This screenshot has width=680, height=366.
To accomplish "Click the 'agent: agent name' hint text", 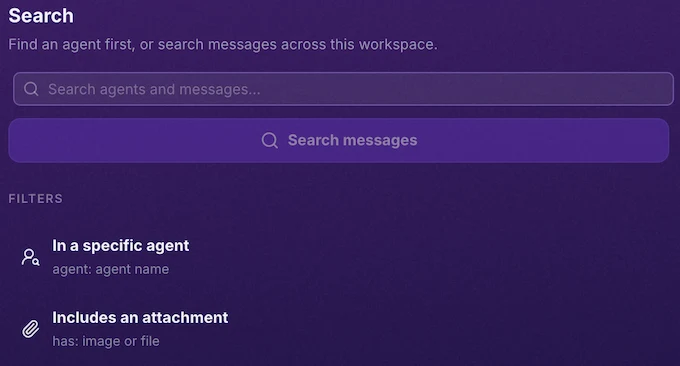I will coord(111,269).
